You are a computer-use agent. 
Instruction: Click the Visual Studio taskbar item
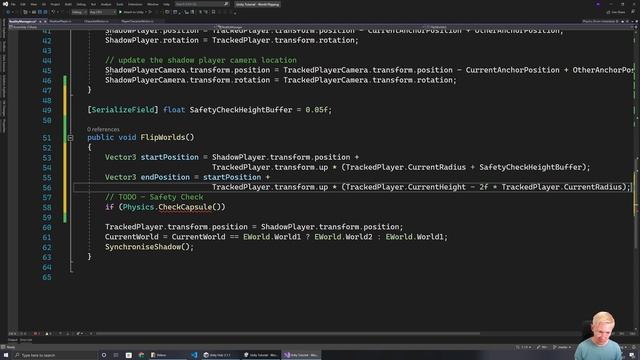pyautogui.click(x=301, y=355)
